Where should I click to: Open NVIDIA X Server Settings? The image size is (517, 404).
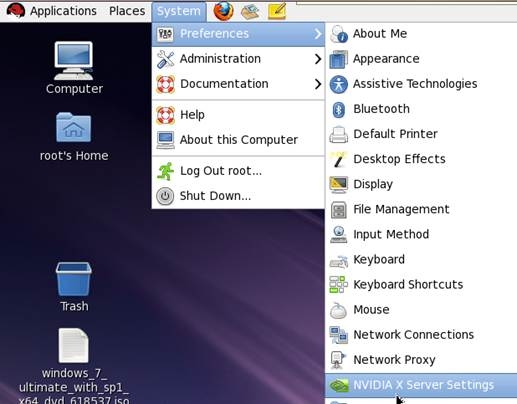tap(421, 385)
